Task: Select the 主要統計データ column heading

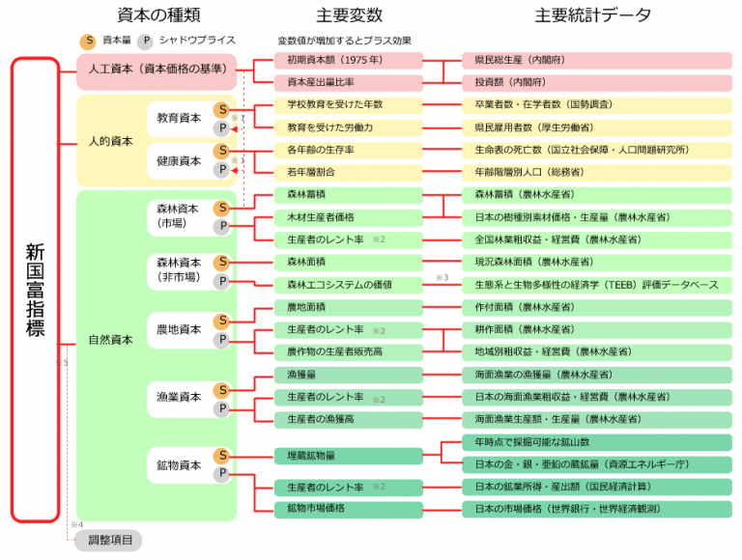Action: (x=593, y=15)
